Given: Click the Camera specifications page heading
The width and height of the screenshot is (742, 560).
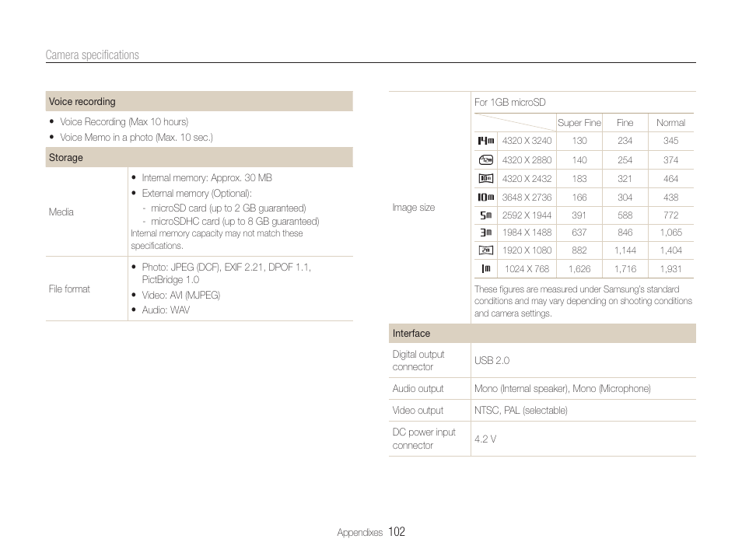Looking at the screenshot, I should (x=93, y=55).
